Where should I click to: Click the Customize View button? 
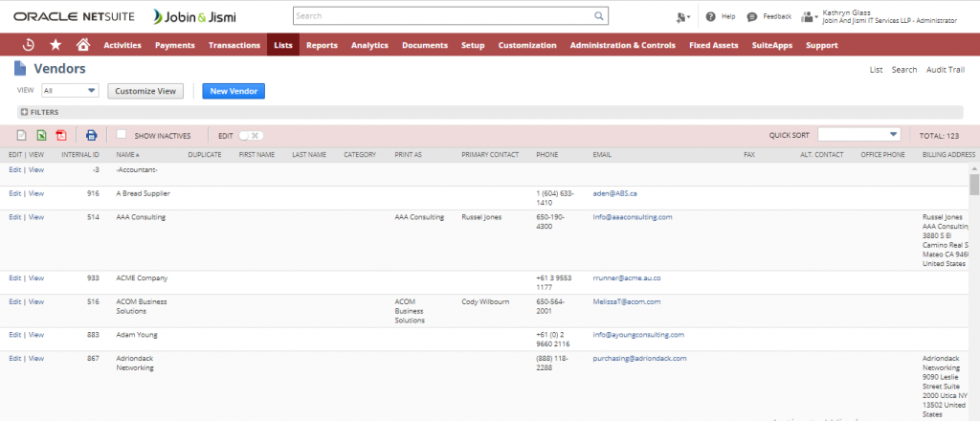[145, 91]
